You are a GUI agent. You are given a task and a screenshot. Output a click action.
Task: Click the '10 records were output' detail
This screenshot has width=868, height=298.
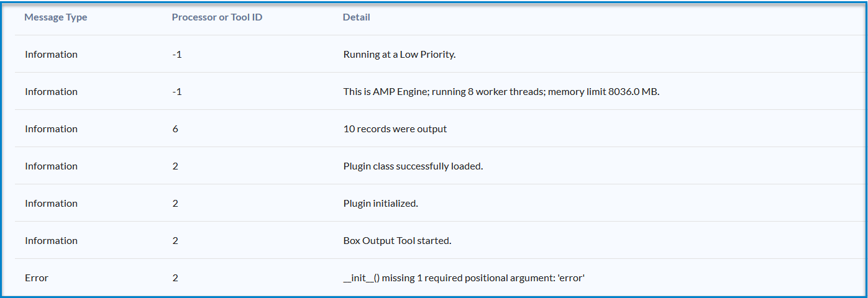[395, 129]
